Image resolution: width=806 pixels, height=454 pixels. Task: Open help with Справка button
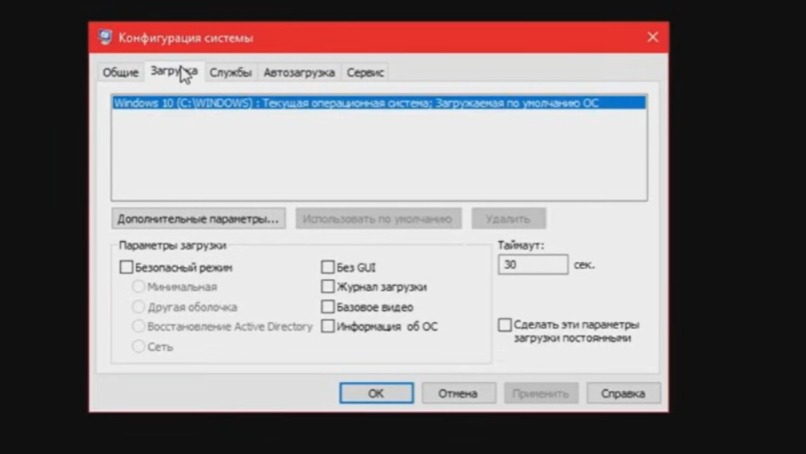point(623,393)
